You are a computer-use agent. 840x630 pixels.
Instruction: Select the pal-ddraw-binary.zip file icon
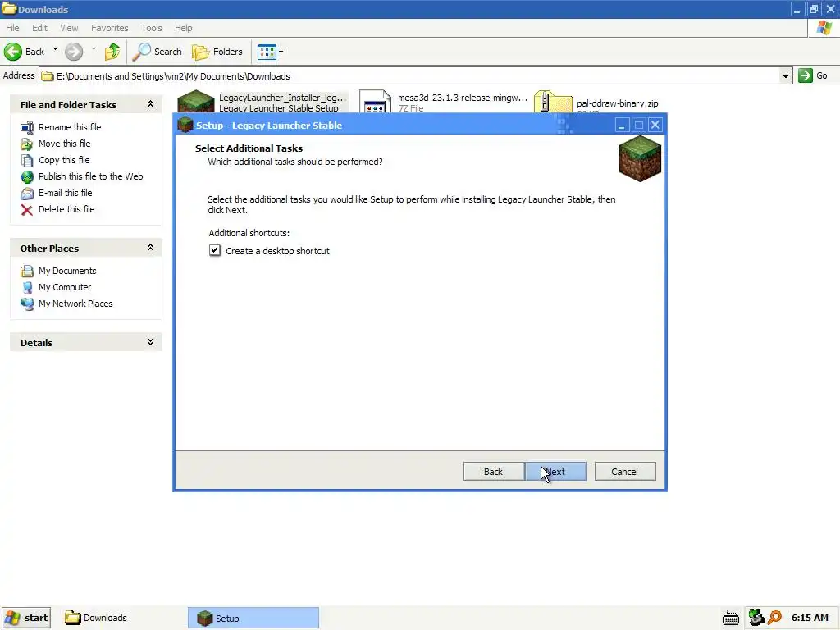click(553, 103)
